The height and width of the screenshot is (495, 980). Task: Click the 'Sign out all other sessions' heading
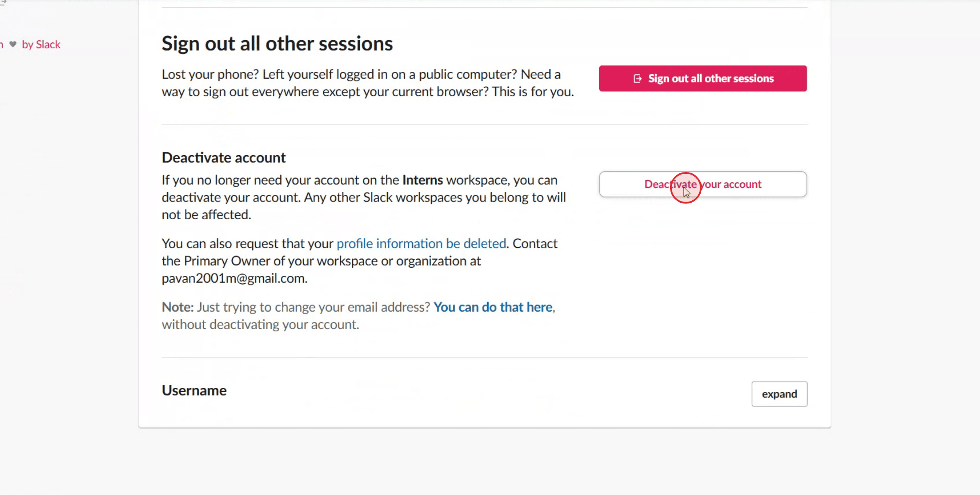tap(277, 43)
